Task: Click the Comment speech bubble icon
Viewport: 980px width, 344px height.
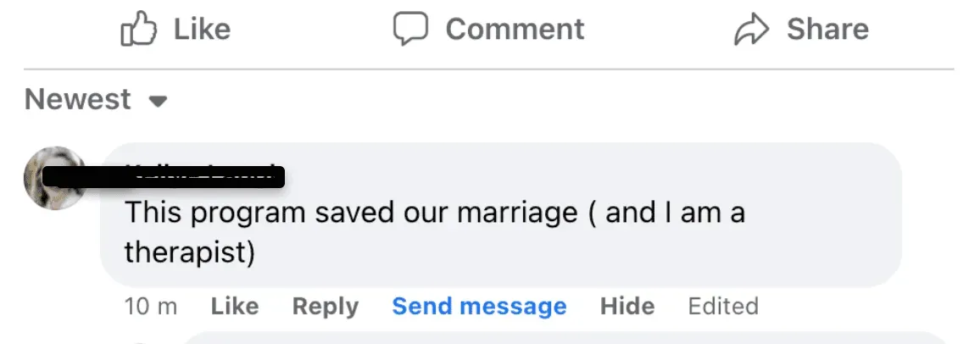Action: 409,29
